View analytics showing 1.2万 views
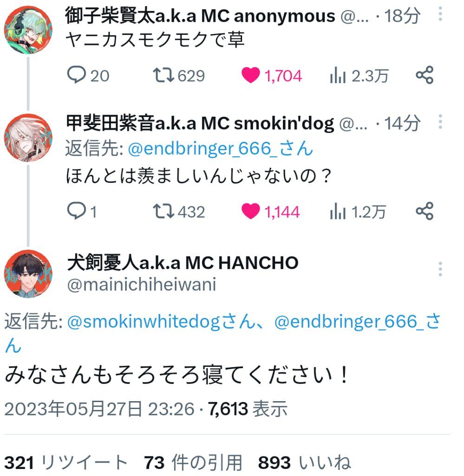 [x=358, y=212]
